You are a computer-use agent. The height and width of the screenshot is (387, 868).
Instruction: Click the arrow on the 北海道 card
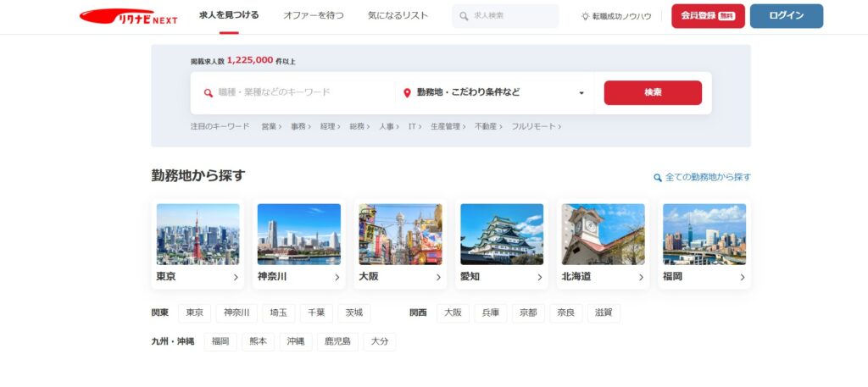point(641,278)
